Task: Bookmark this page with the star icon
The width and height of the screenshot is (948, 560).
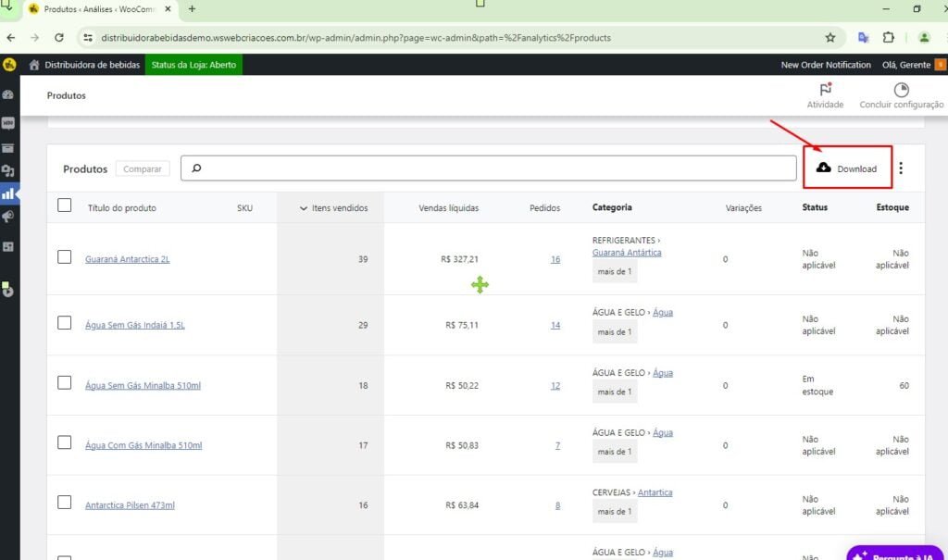Action: [830, 38]
